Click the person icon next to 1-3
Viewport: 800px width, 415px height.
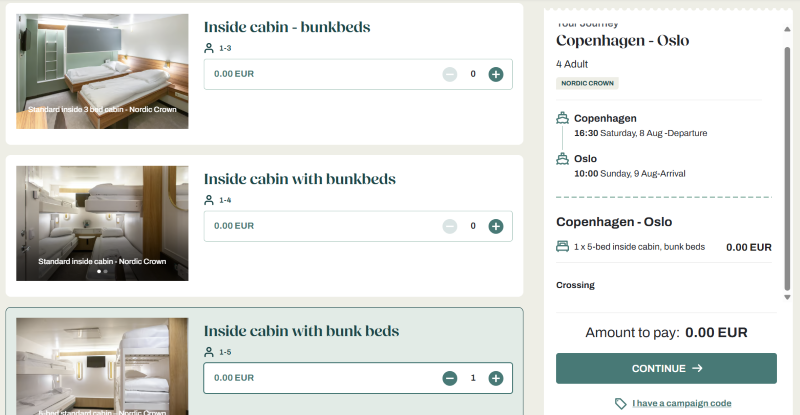[209, 48]
